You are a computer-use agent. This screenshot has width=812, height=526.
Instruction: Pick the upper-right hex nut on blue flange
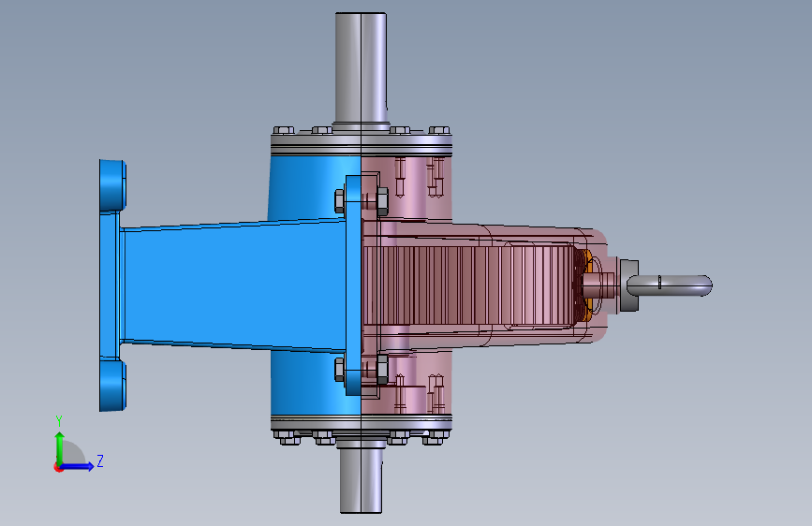(382, 201)
